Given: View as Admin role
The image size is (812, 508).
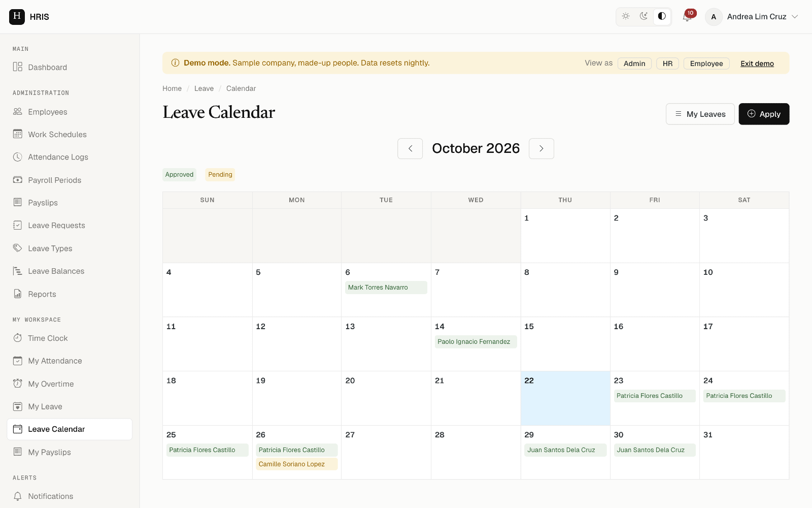Looking at the screenshot, I should (x=634, y=63).
